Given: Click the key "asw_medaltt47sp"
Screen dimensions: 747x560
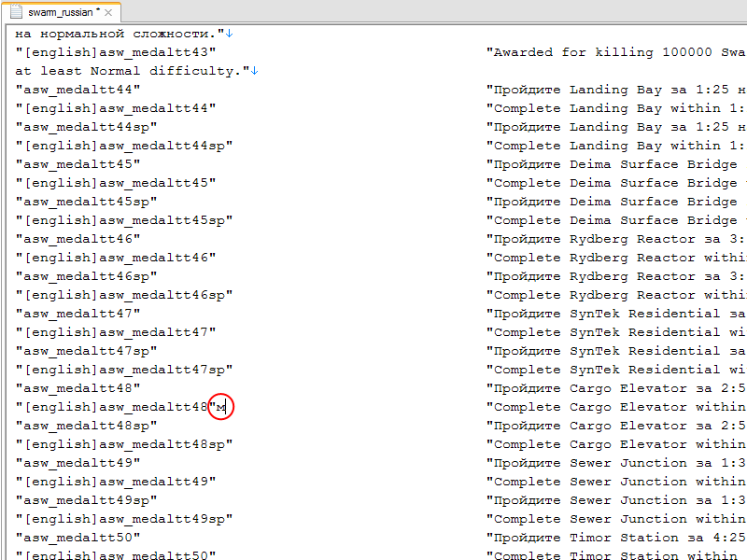Looking at the screenshot, I should [x=86, y=351].
